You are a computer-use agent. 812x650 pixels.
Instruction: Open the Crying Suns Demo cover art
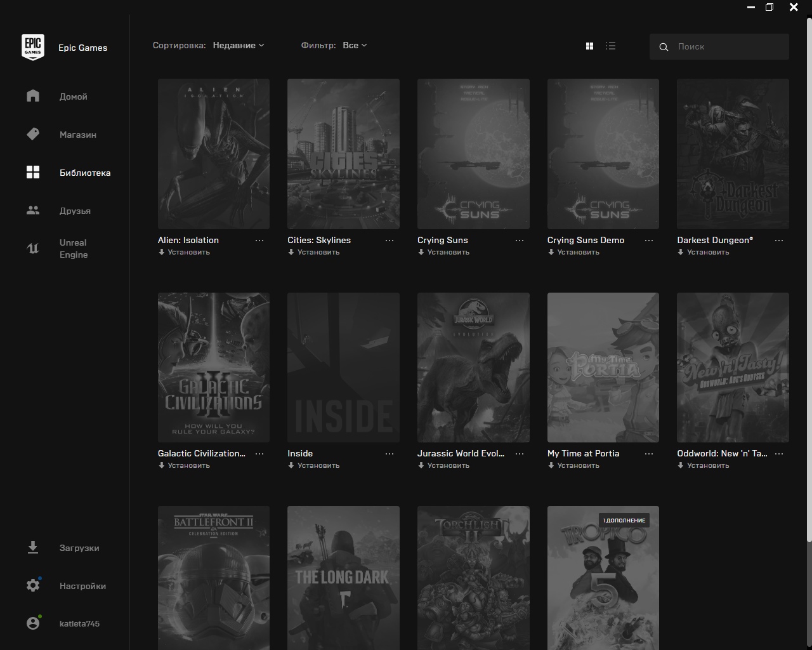click(603, 154)
